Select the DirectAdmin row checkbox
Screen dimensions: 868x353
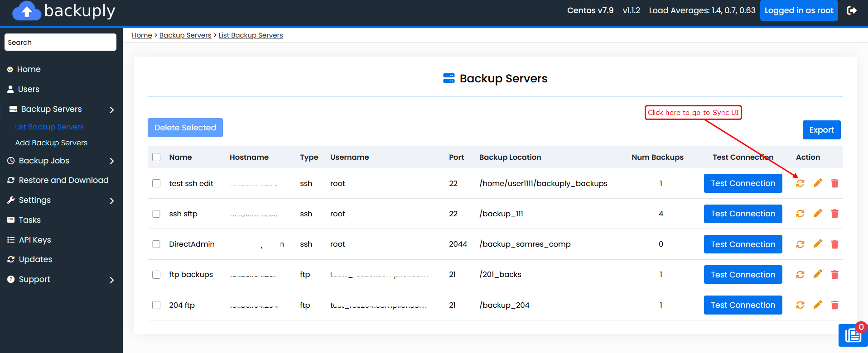tap(156, 244)
